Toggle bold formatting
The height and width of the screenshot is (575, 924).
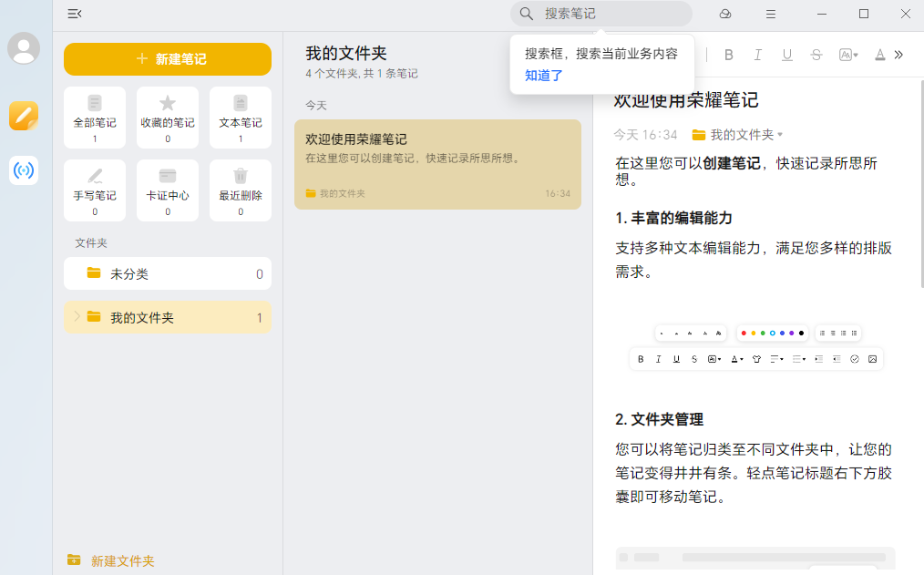[728, 55]
